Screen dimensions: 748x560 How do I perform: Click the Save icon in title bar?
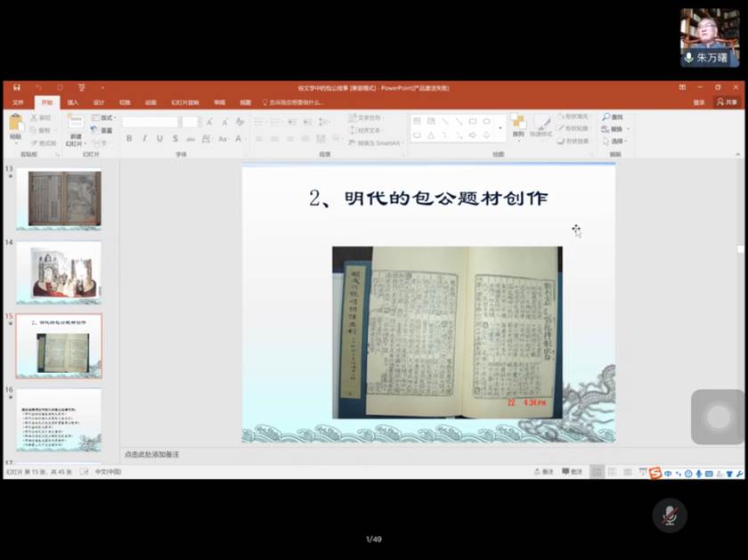coord(16,87)
